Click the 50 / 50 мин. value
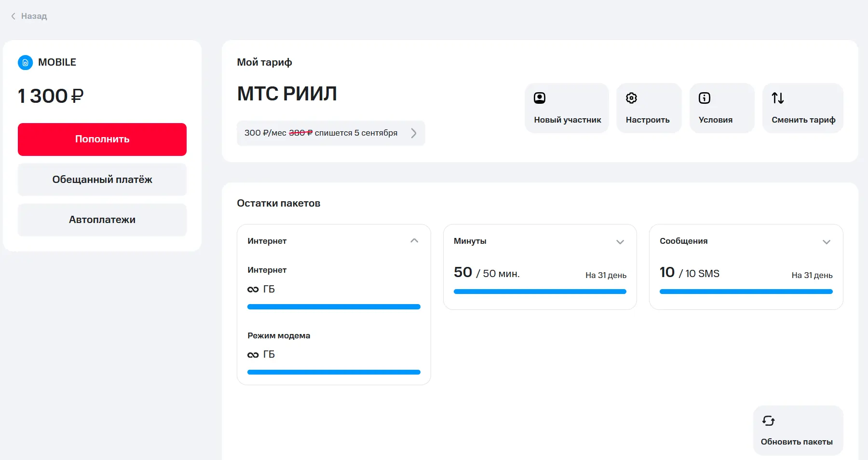 487,273
